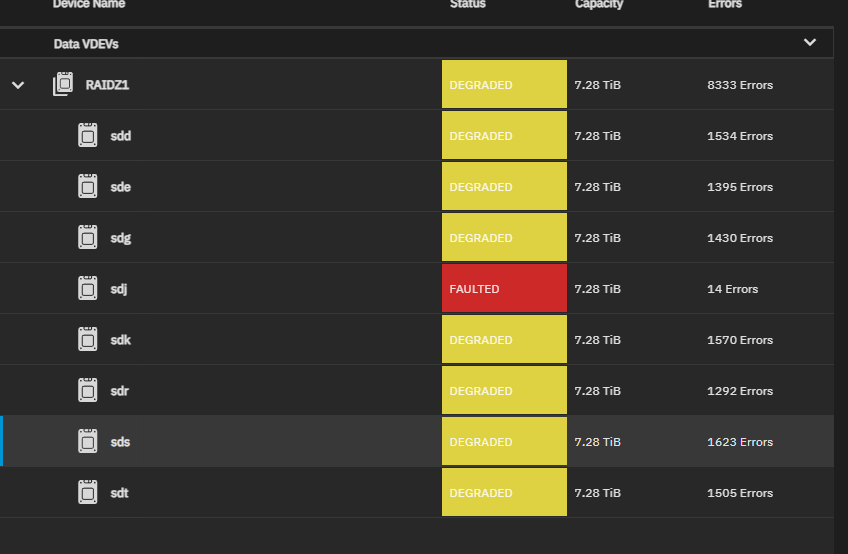Click the sdr disk icon

88,391
